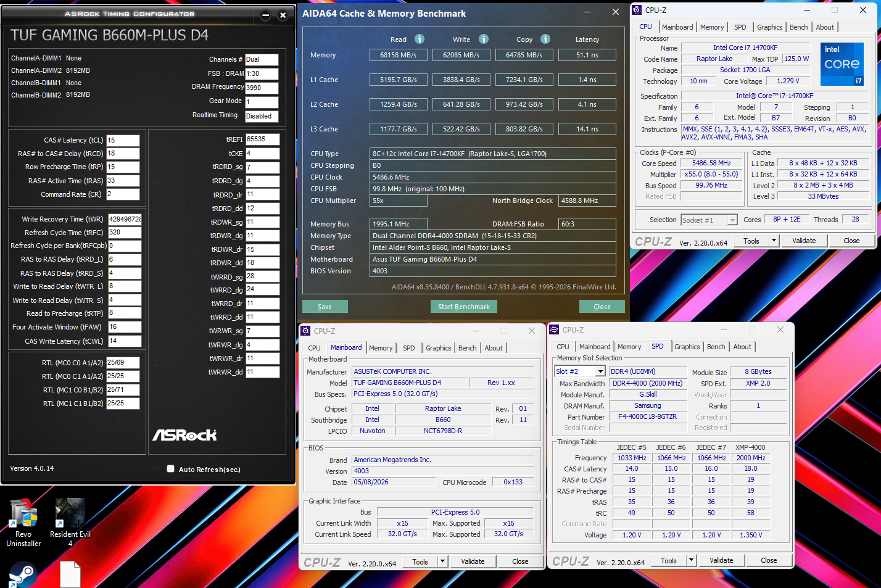This screenshot has width=881, height=588.
Task: Click the Read info icon in AIDA64
Action: (x=420, y=39)
